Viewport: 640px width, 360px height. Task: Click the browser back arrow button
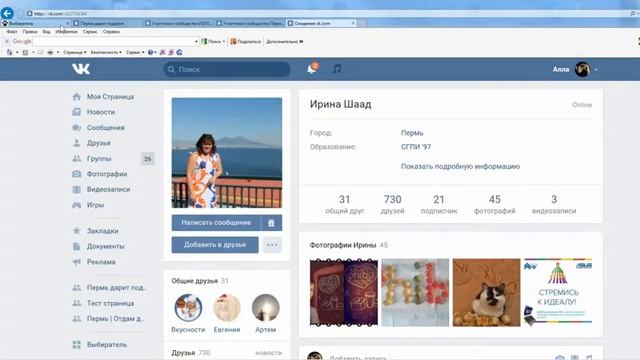coord(7,13)
